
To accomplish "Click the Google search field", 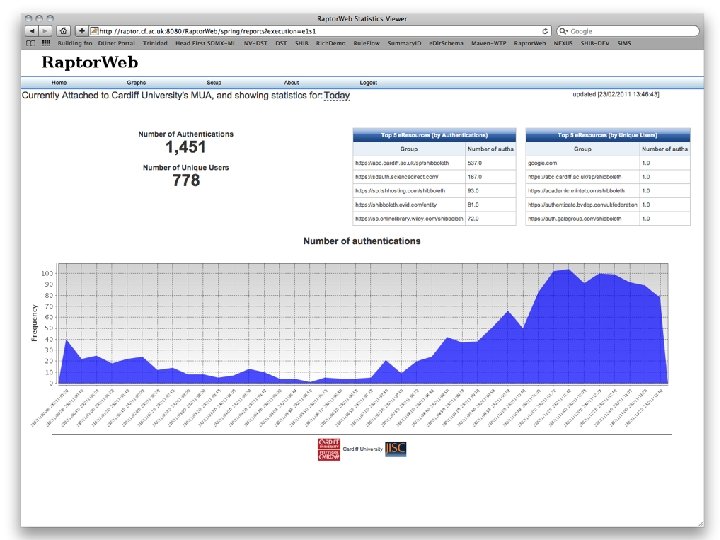I will point(628,31).
